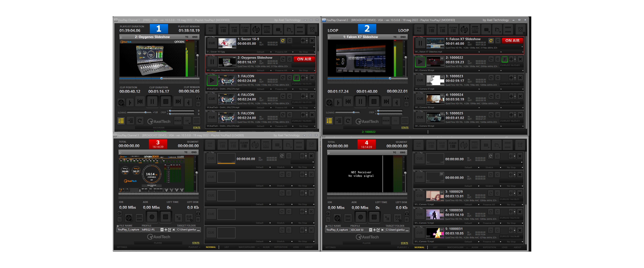
Task: Click the Clear Aired playlist icon in Channel 1
Action: tap(267, 30)
